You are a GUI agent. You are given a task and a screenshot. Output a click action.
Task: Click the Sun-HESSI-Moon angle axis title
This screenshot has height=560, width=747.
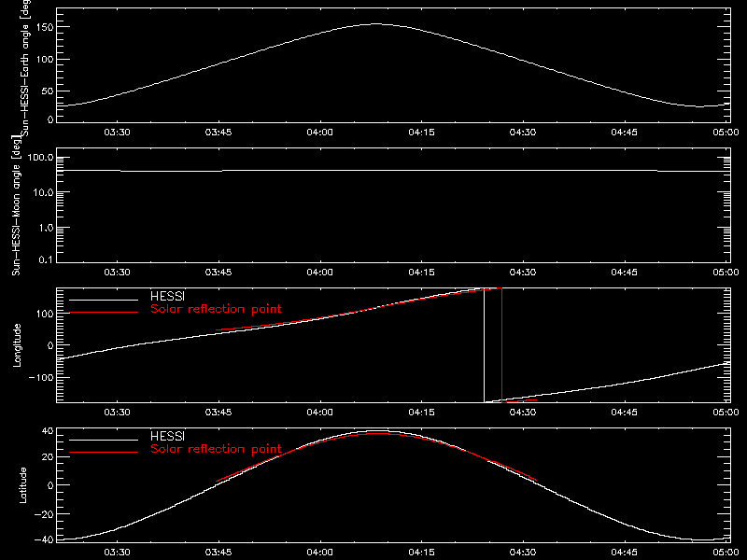click(17, 204)
